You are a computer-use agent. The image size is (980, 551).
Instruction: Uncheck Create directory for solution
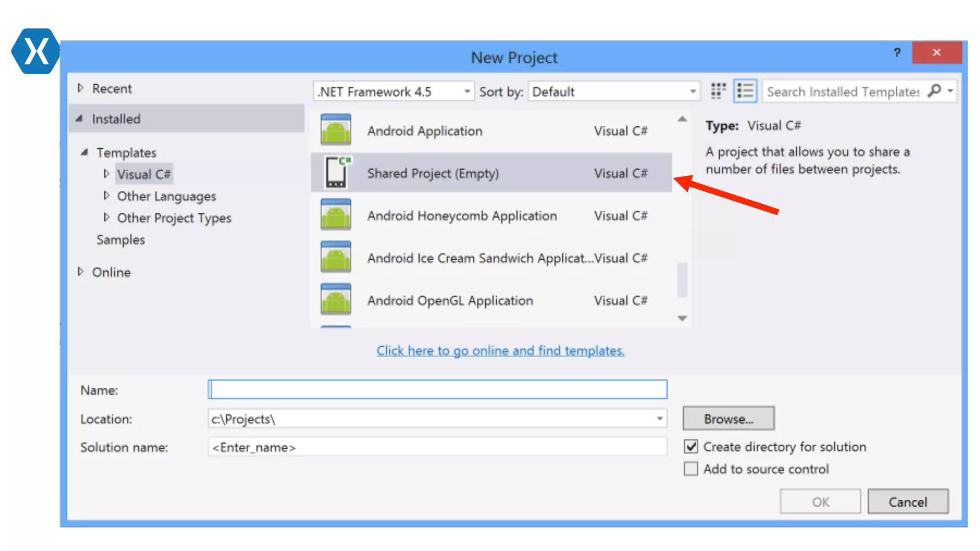pos(691,447)
